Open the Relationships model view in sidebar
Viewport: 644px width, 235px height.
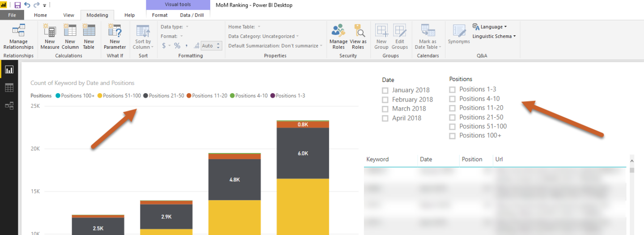(9, 106)
